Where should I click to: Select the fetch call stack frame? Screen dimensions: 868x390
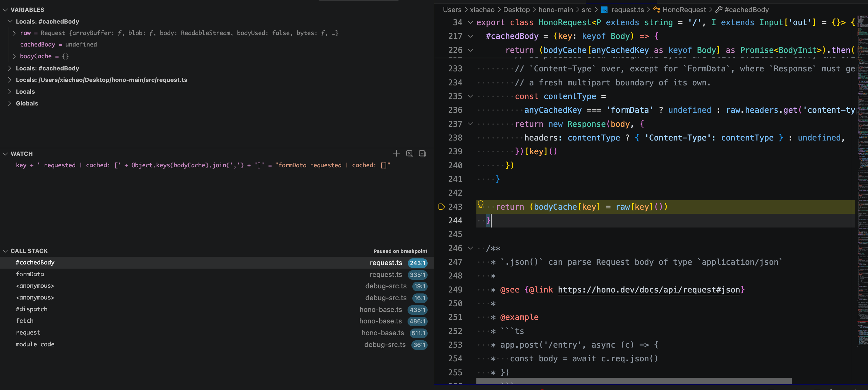(x=217, y=321)
